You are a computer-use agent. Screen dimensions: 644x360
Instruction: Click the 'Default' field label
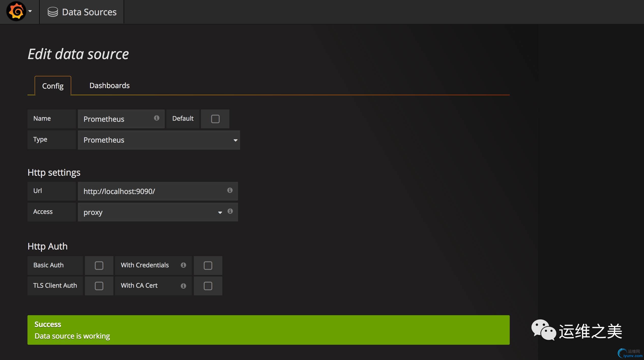pyautogui.click(x=183, y=118)
